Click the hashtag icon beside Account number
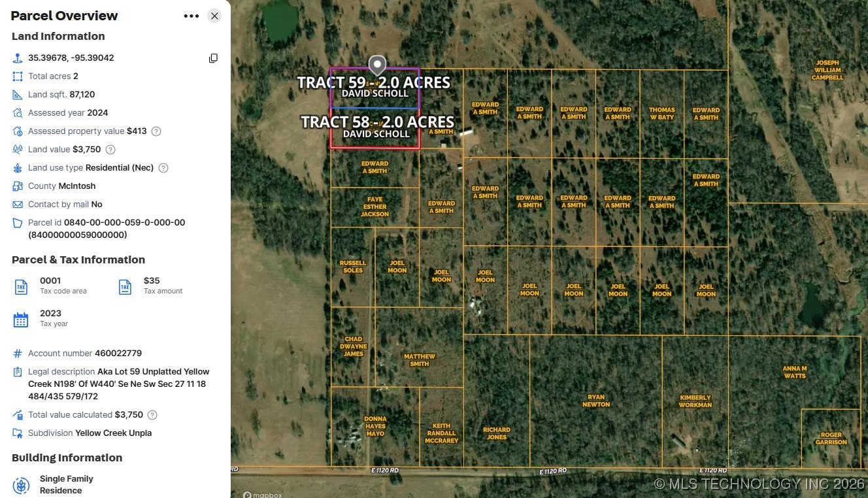868x498 pixels. coord(17,353)
